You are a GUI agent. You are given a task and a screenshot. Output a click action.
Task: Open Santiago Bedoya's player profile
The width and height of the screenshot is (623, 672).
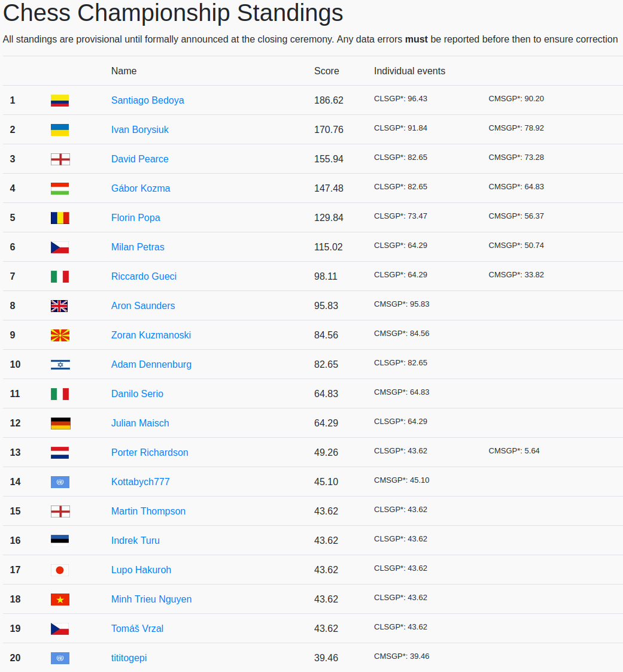(x=147, y=101)
